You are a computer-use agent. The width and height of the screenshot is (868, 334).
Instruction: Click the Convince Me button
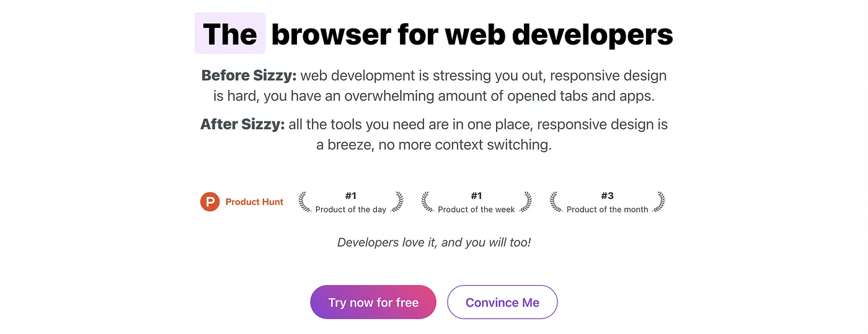(502, 302)
